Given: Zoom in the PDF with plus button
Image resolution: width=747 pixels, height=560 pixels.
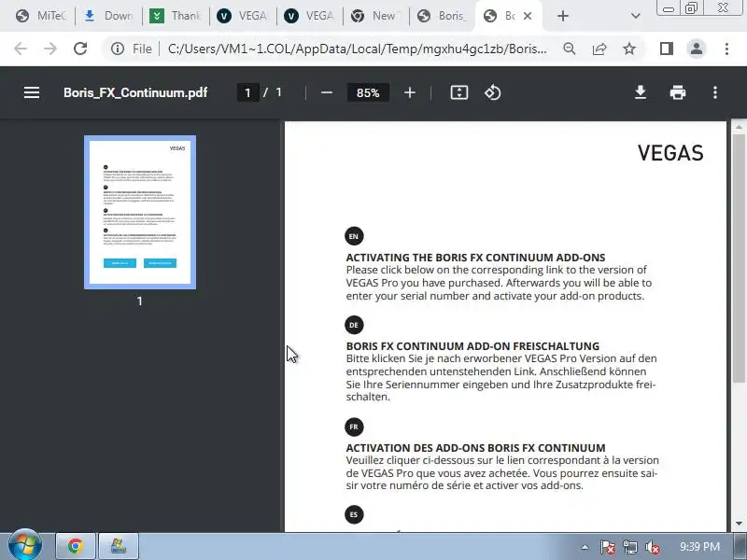Looking at the screenshot, I should (x=410, y=92).
